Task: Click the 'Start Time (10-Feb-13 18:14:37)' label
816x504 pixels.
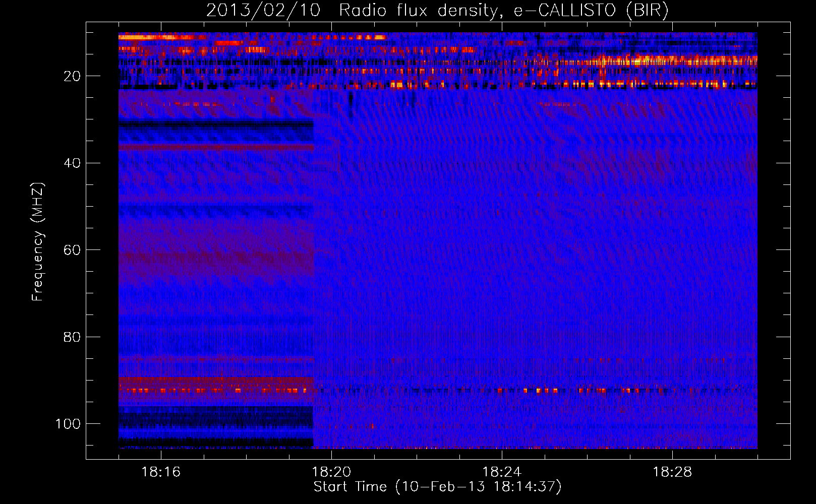Action: (x=437, y=487)
